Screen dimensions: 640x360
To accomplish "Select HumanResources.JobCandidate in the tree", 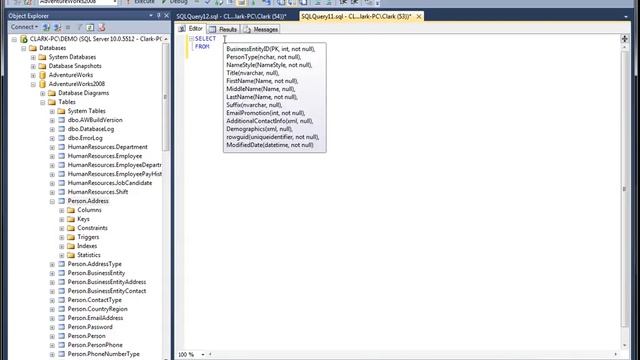I will tap(110, 183).
